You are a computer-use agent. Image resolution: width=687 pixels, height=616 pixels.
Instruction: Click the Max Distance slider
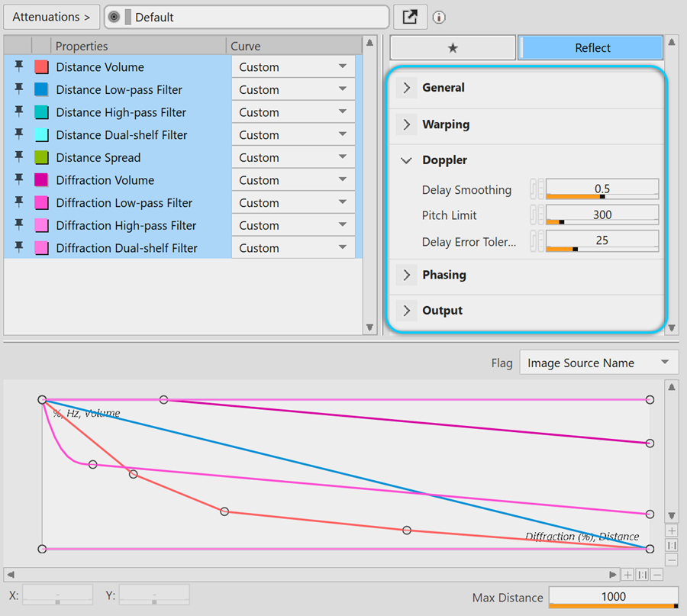click(x=613, y=598)
